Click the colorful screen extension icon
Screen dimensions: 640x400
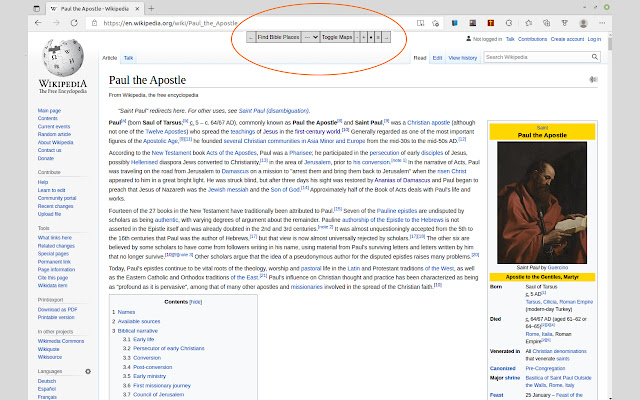(473, 23)
